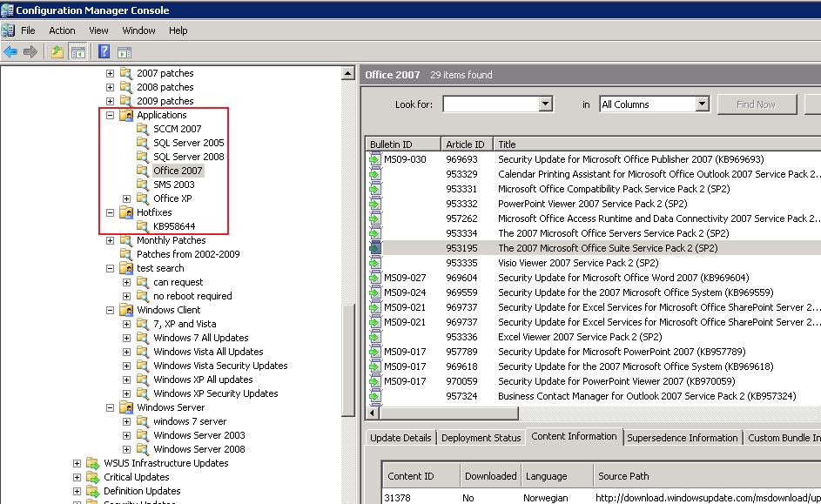Toggle the Show/Hide Action Pane icon

tap(124, 52)
